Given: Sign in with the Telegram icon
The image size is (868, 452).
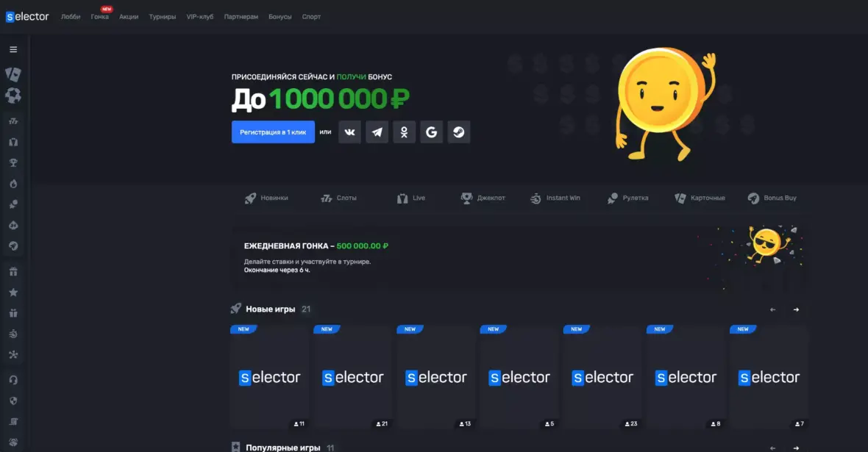Looking at the screenshot, I should [377, 132].
